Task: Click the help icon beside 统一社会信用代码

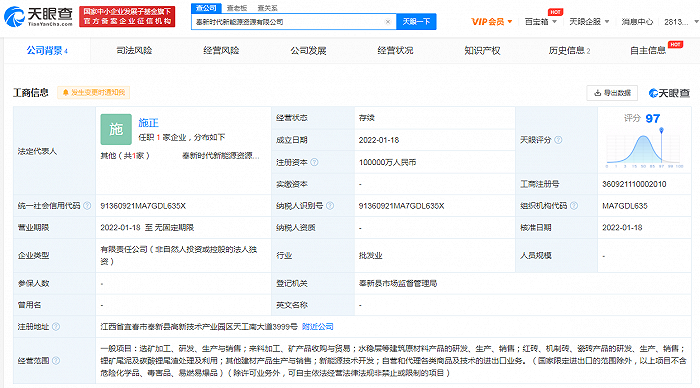Action: pos(87,205)
